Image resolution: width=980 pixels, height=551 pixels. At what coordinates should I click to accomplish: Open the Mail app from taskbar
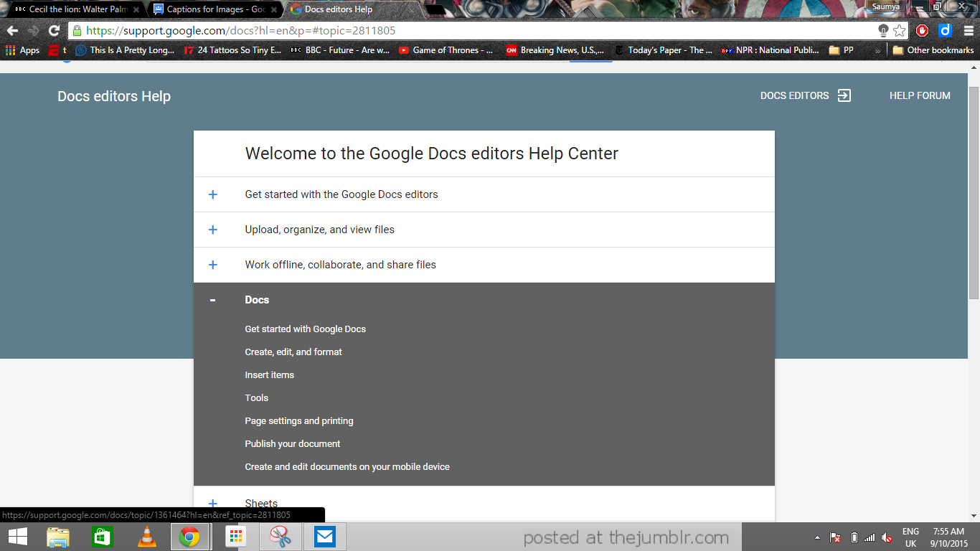point(325,537)
